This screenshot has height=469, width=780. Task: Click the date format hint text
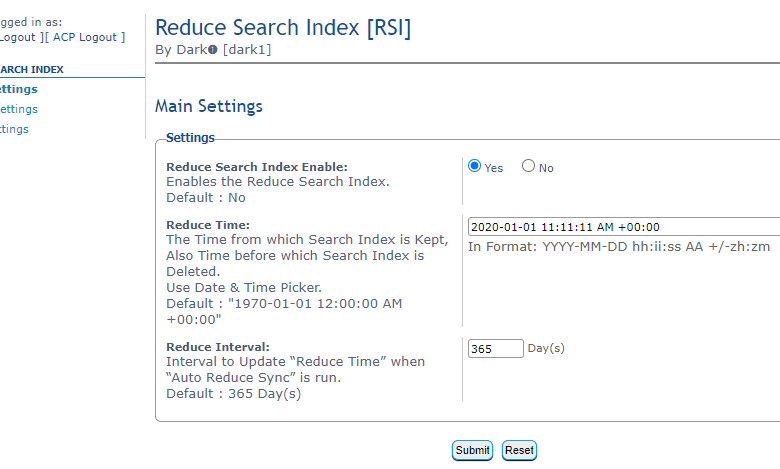click(x=618, y=247)
